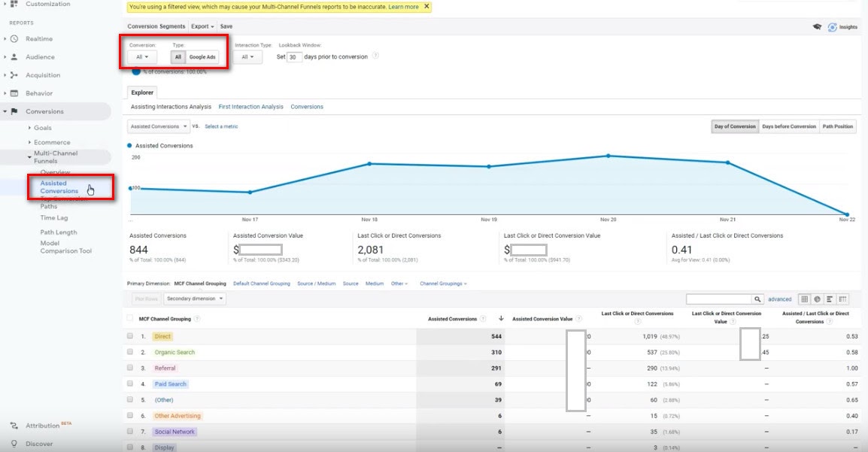Check the checkbox for the Organic Search row
The height and width of the screenshot is (452, 868).
[130, 352]
